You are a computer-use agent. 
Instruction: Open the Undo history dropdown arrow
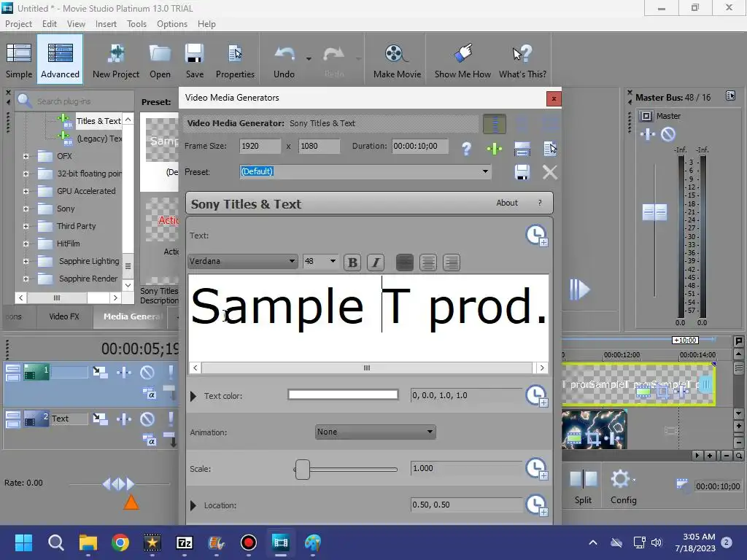point(309,58)
